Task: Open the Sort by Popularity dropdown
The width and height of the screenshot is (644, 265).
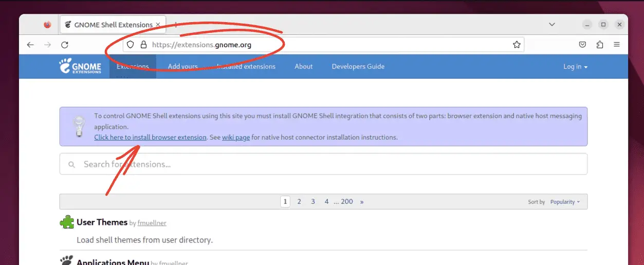Action: (x=565, y=202)
